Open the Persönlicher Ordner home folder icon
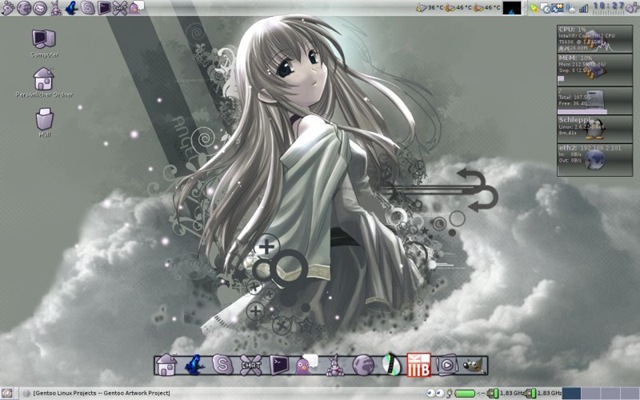640x400 pixels. tap(44, 82)
